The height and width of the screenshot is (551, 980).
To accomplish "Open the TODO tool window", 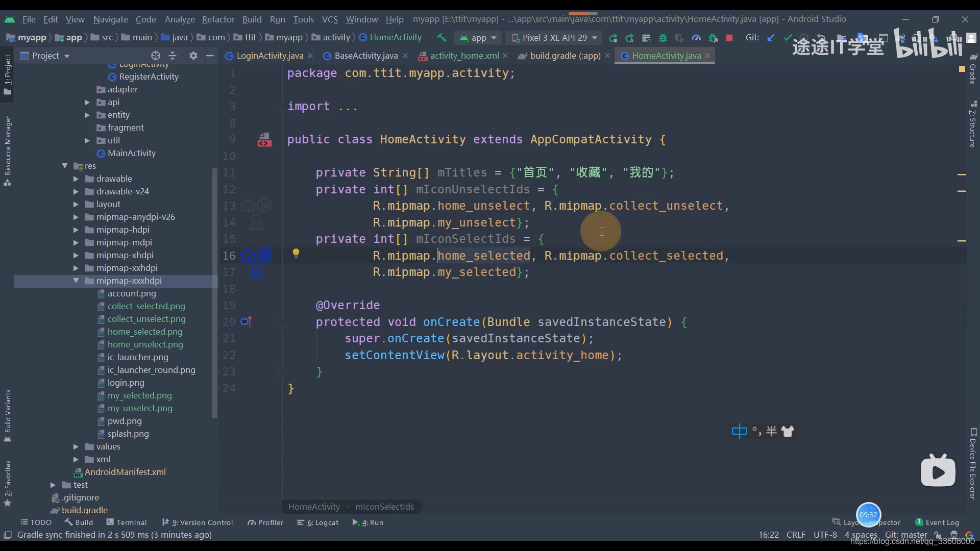I will (36, 522).
